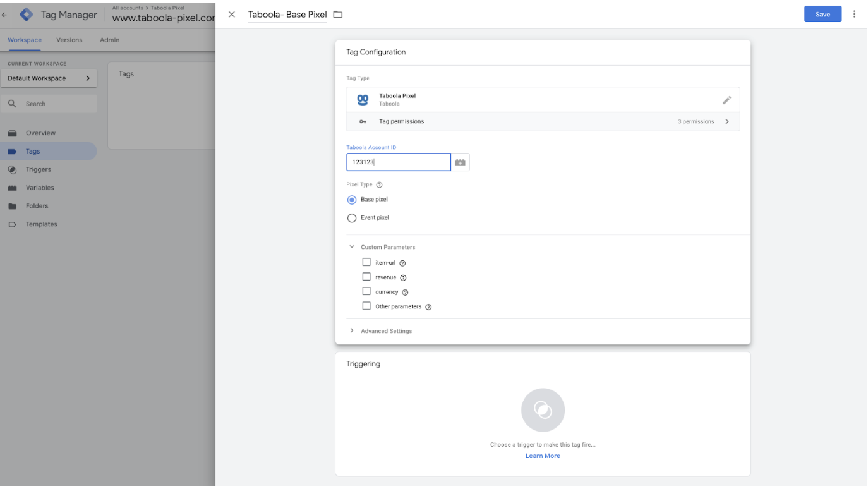Viewport: 868px width, 489px height.
Task: Click the Overview icon in sidebar
Action: tap(12, 133)
